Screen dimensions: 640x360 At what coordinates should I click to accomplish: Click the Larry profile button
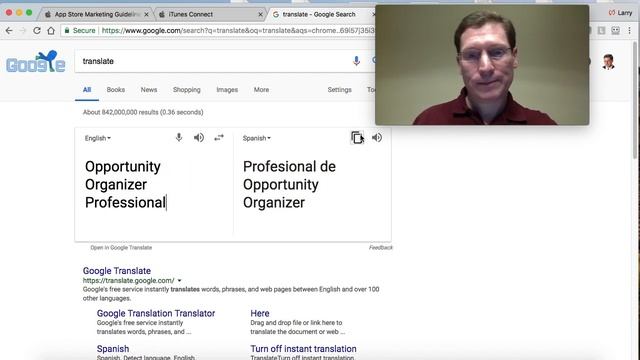620,13
